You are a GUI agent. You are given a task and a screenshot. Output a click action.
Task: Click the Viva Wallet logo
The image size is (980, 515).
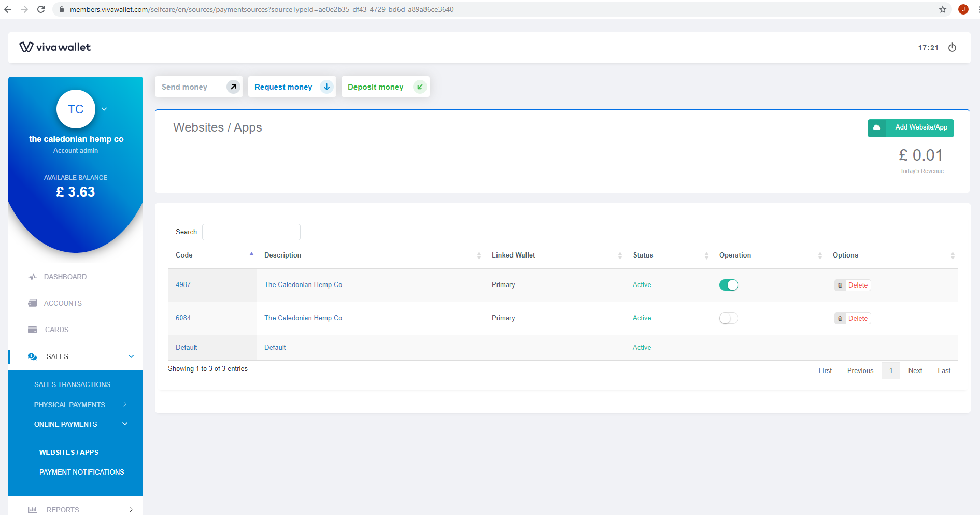tap(55, 47)
